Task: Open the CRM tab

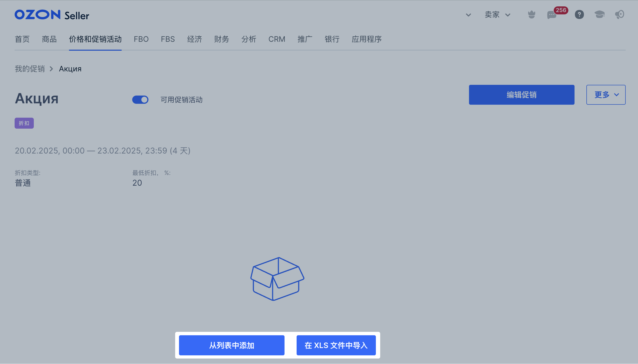Action: click(277, 39)
